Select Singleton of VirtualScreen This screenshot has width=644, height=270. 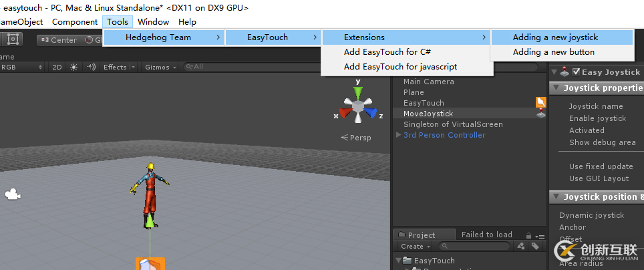pyautogui.click(x=453, y=124)
